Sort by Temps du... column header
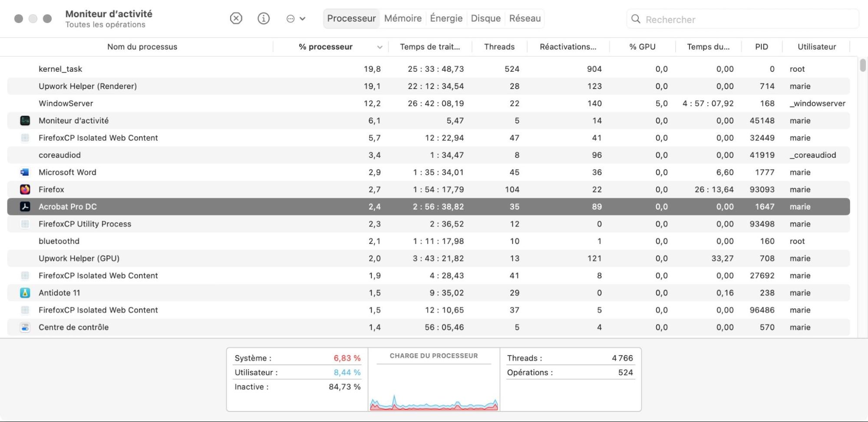The height and width of the screenshot is (422, 868). point(708,47)
